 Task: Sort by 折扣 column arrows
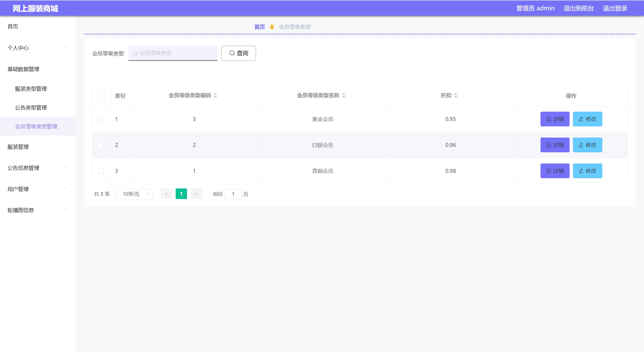point(456,96)
